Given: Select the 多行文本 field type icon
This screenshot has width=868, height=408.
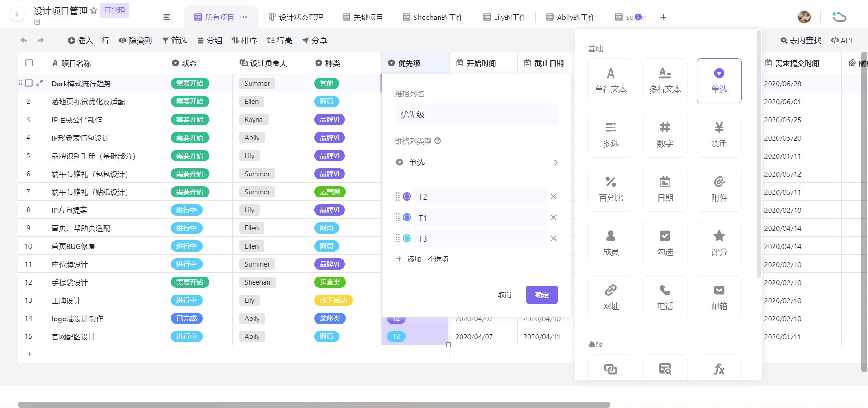Looking at the screenshot, I should [665, 80].
